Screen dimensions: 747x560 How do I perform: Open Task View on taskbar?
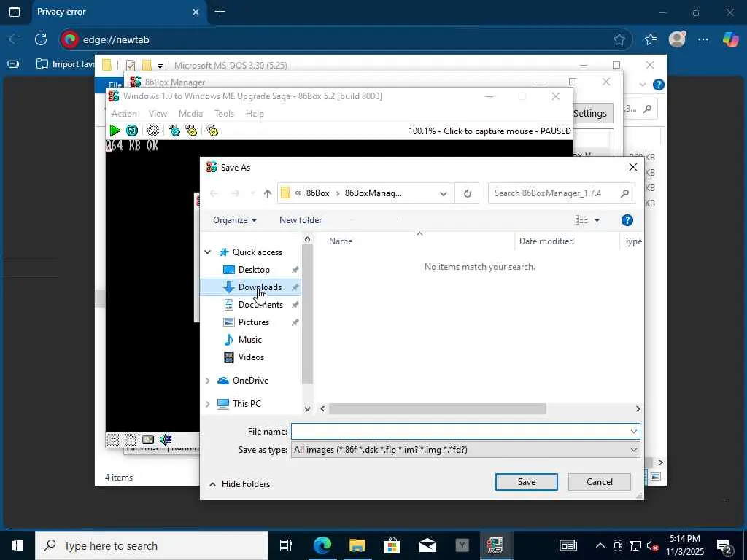[286, 545]
